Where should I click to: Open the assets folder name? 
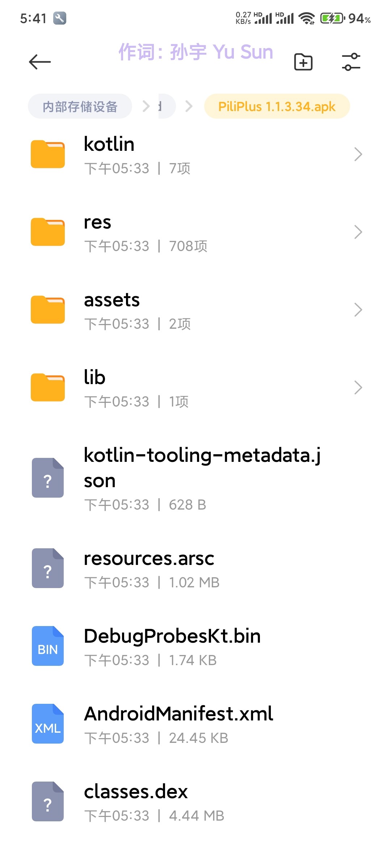[112, 300]
